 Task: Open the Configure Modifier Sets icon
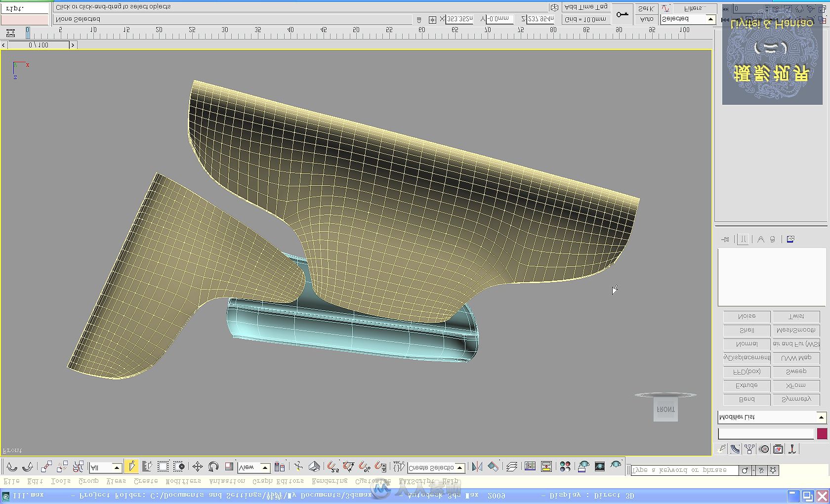click(x=790, y=240)
